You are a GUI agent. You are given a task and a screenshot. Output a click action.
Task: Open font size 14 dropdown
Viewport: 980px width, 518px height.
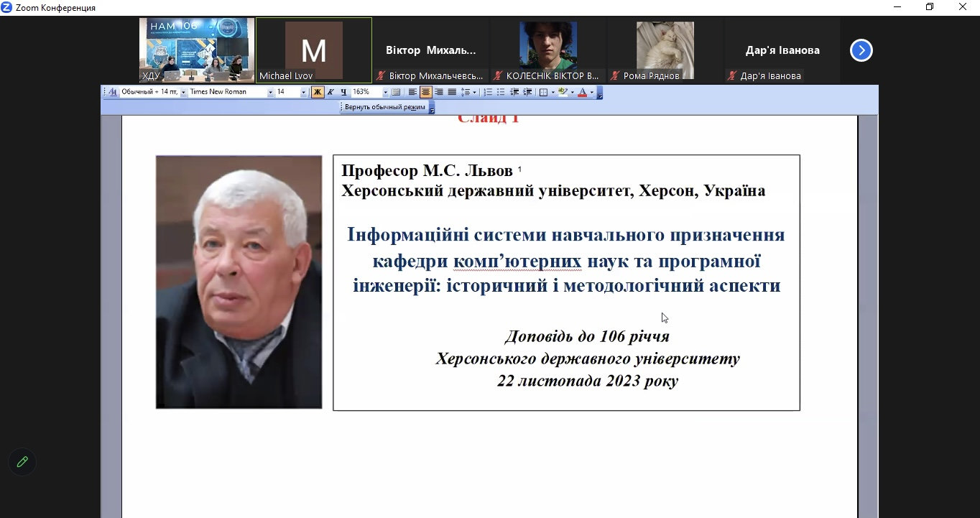(303, 92)
